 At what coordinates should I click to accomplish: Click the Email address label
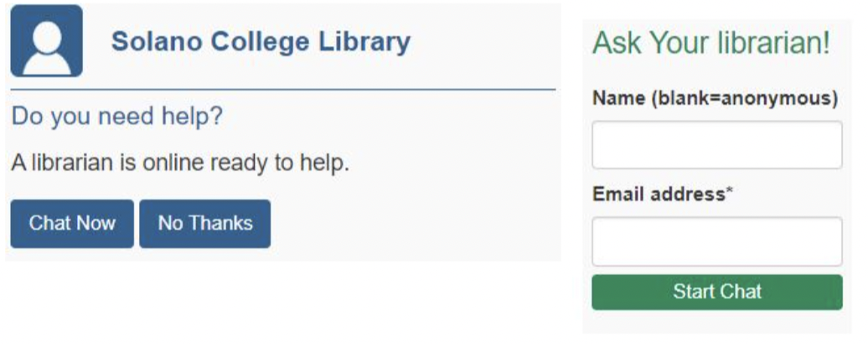click(x=659, y=194)
